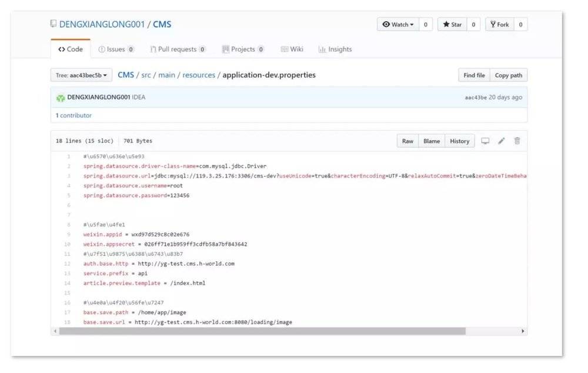The width and height of the screenshot is (588, 373).
Task: Click the Find file button
Action: (x=474, y=75)
